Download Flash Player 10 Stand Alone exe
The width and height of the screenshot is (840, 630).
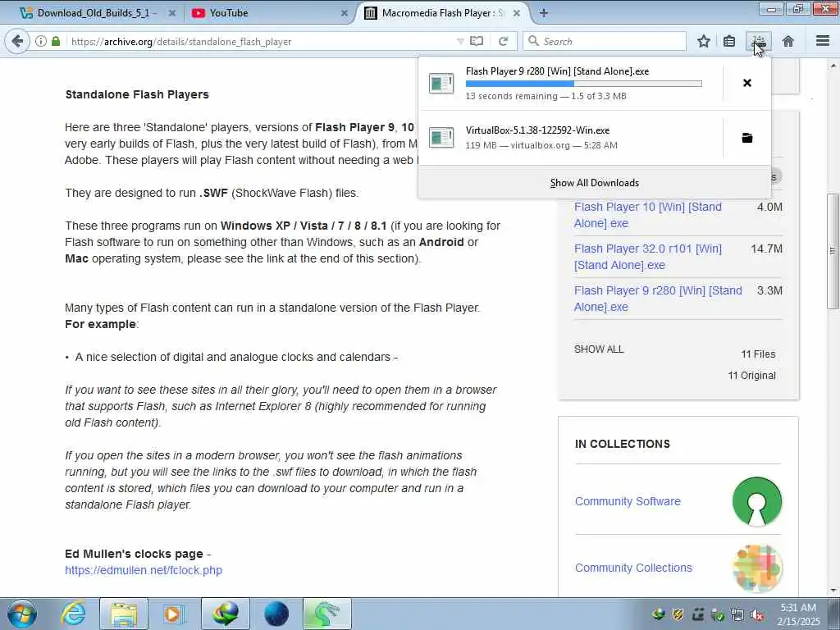pos(648,215)
